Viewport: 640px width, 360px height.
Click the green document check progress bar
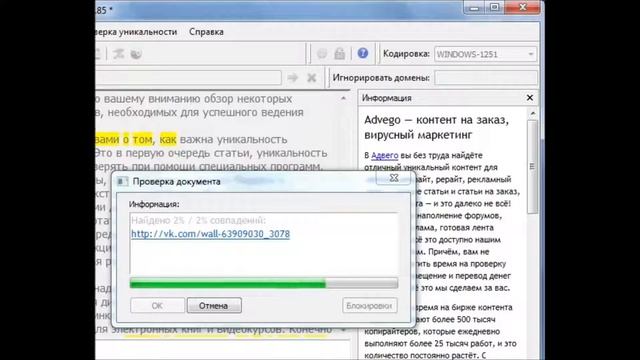(x=264, y=283)
